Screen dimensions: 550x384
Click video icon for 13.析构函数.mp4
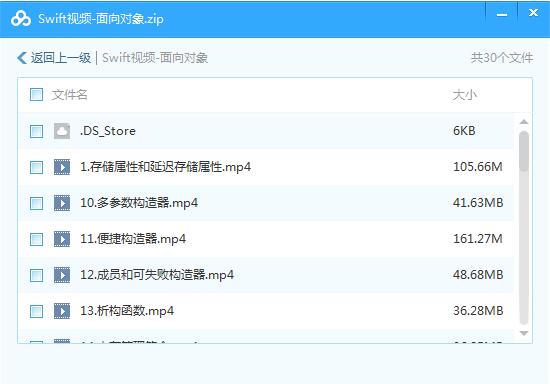pyautogui.click(x=62, y=311)
